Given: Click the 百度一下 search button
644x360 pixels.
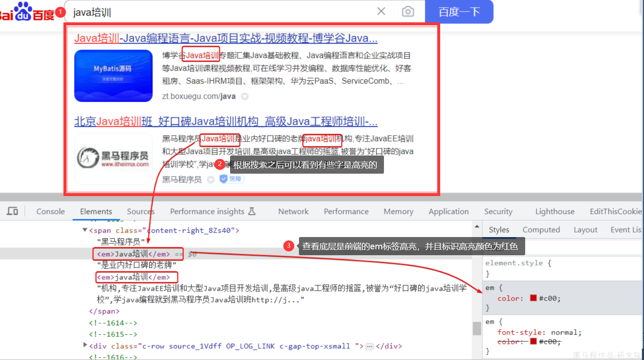Looking at the screenshot, I should (x=459, y=11).
